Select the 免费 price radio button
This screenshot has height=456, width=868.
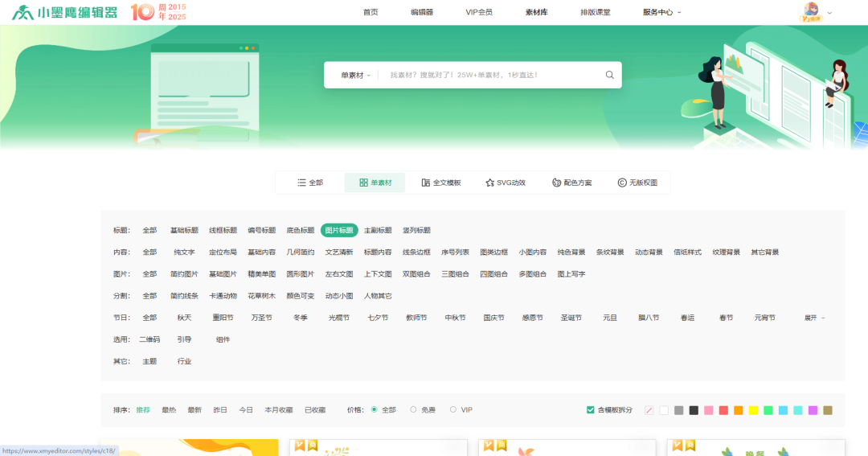414,409
